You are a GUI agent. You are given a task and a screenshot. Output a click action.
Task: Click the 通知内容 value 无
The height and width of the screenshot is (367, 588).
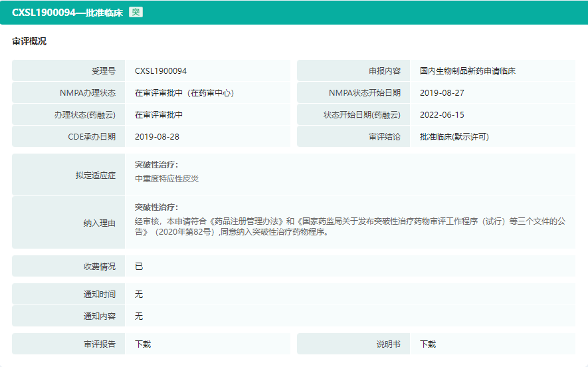(x=139, y=316)
